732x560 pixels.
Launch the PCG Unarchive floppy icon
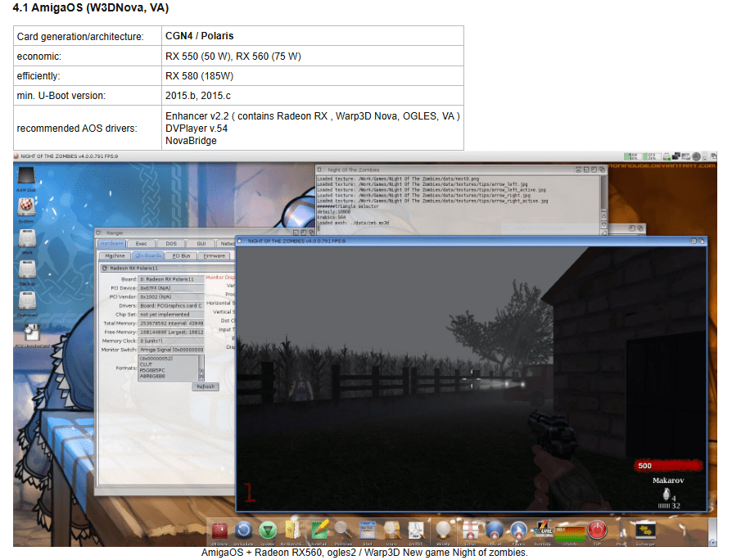(33, 333)
